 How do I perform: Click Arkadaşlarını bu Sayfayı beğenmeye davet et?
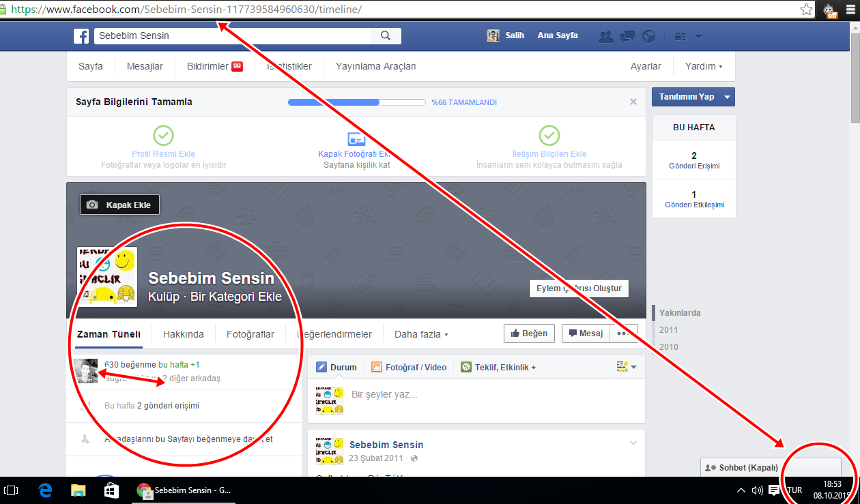coord(188,439)
